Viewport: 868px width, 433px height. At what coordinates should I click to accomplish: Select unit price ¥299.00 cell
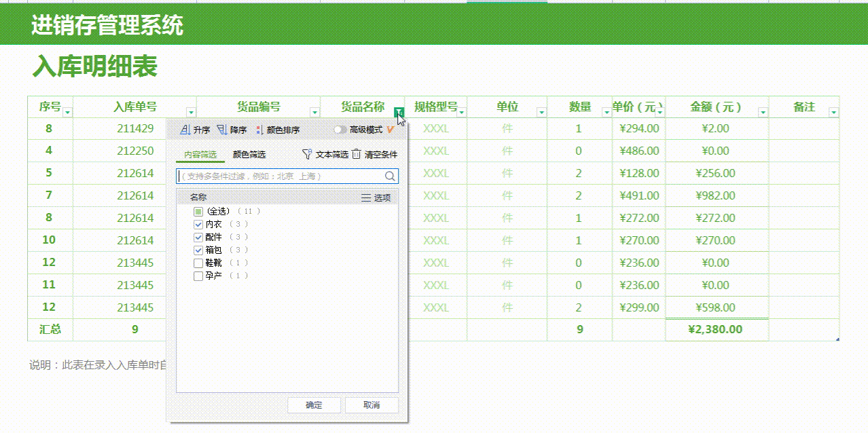pyautogui.click(x=639, y=307)
